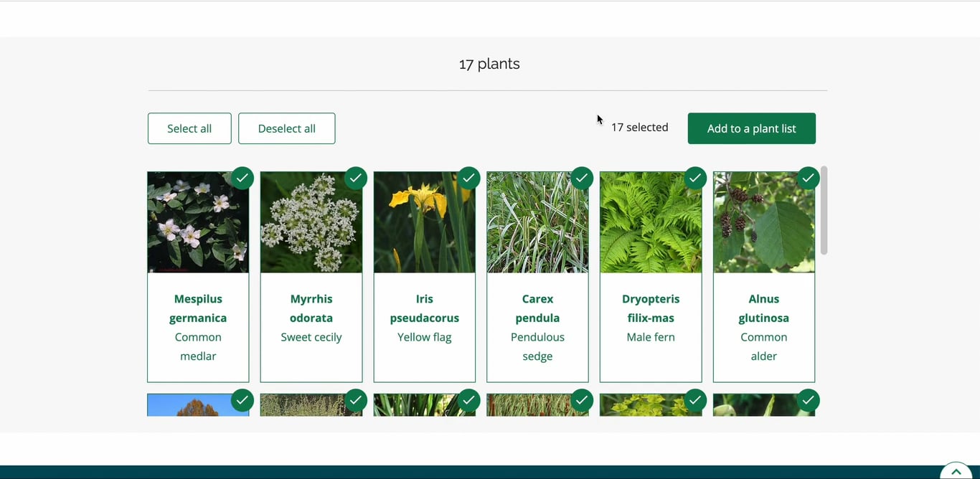Click the Male fern common name
The height and width of the screenshot is (479, 980).
point(651,337)
